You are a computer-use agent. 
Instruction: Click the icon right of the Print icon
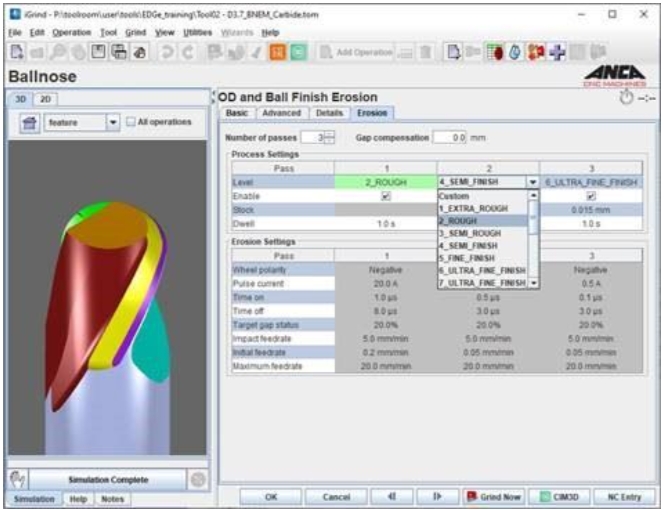[x=140, y=52]
